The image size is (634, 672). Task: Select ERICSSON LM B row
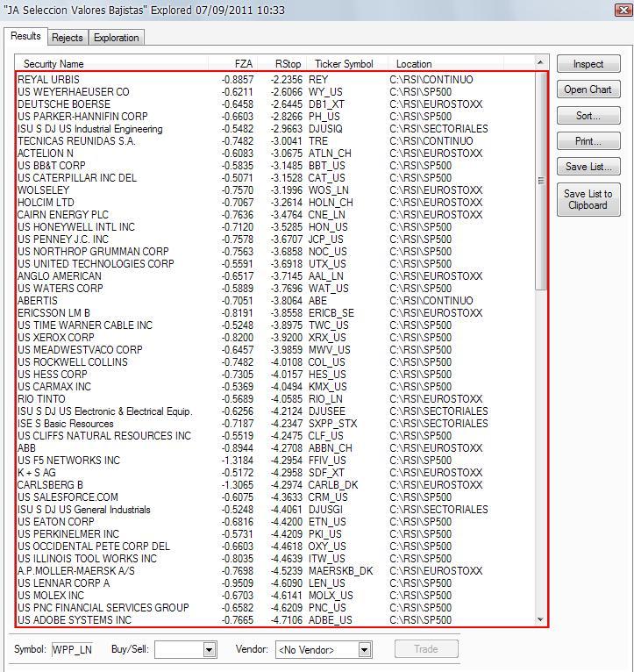[x=275, y=313]
